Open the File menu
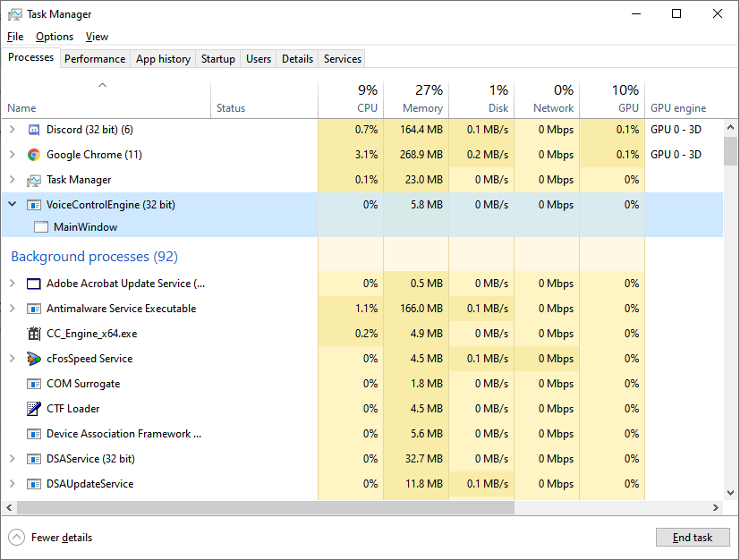This screenshot has width=740, height=560. pyautogui.click(x=15, y=37)
